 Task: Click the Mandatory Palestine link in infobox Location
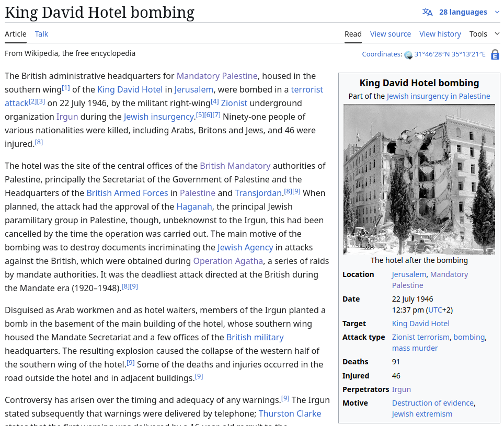tap(430, 280)
